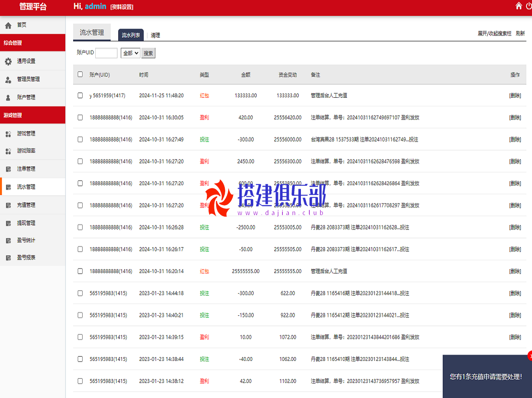This screenshot has width=532, height=398.
Task: Click account 565195983(1415) in the 14:40:21 row
Action: coord(108,315)
